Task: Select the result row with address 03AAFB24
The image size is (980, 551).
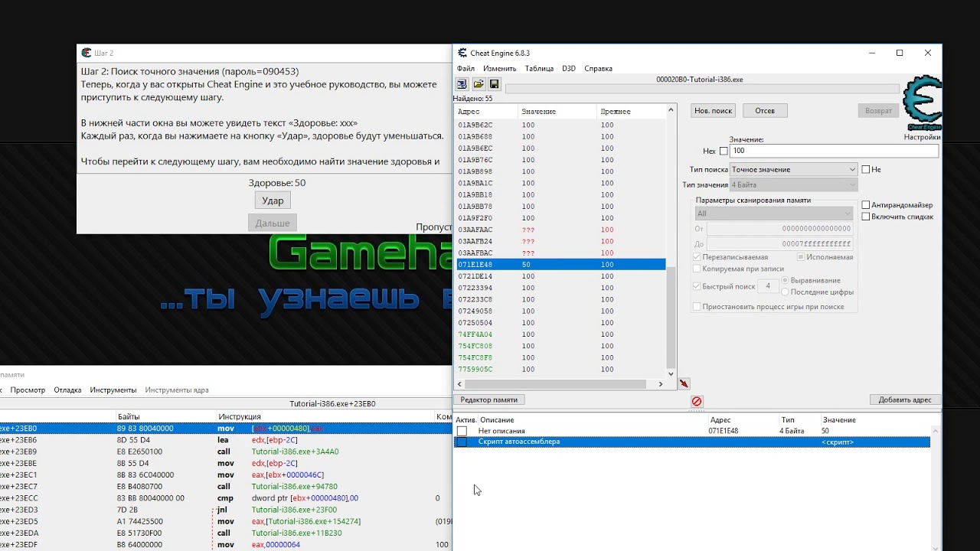Action: coord(560,241)
